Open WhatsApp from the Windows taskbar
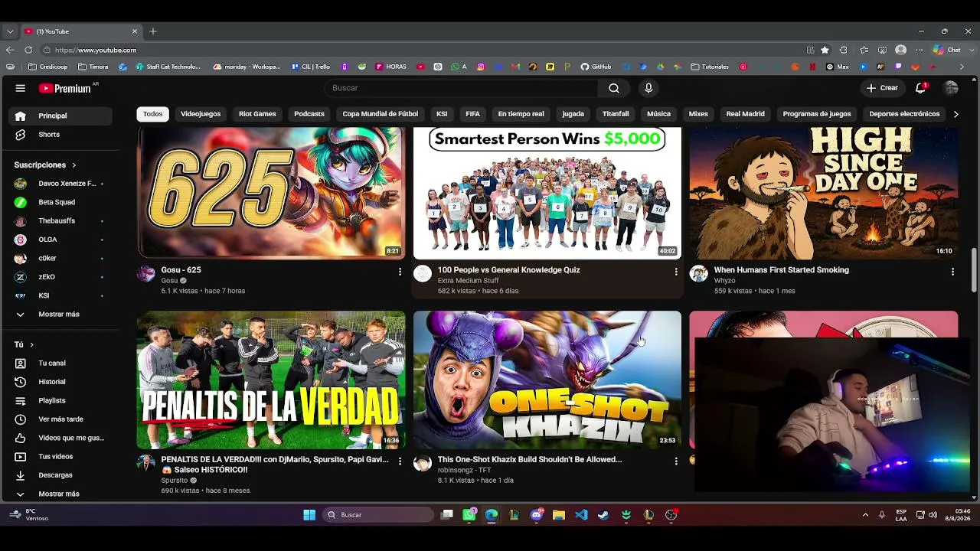 point(469,515)
